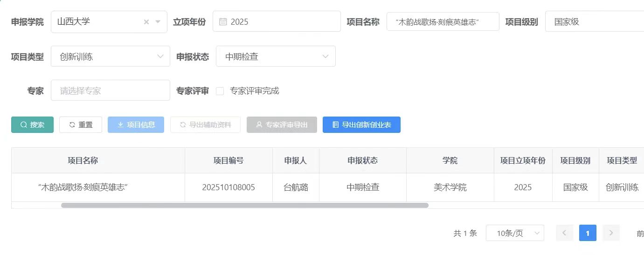Click the 项目信息 download button
This screenshot has width=644, height=255.
136,124
